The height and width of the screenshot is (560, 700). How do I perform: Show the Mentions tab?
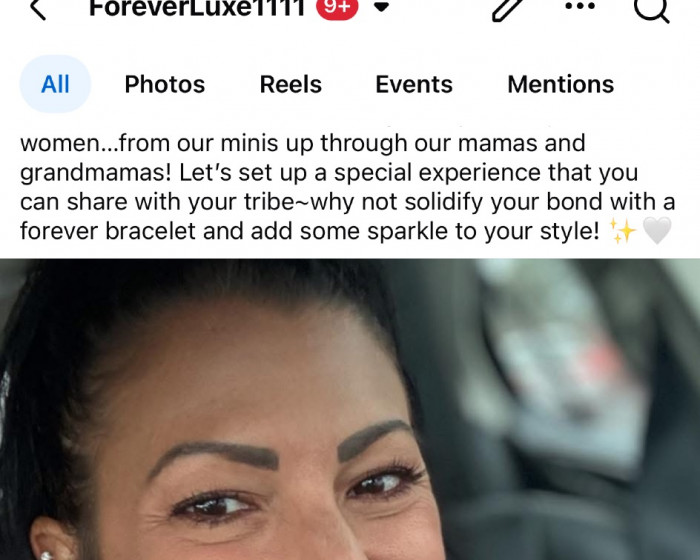[x=561, y=84]
